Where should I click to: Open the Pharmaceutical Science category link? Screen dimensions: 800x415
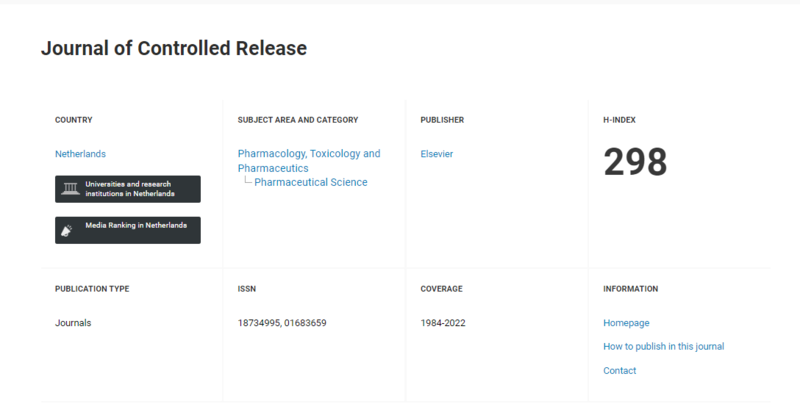[x=311, y=182]
